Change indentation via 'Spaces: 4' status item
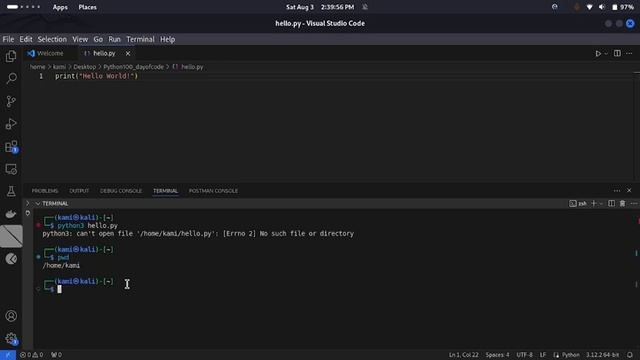The width and height of the screenshot is (640, 360). tap(497, 355)
